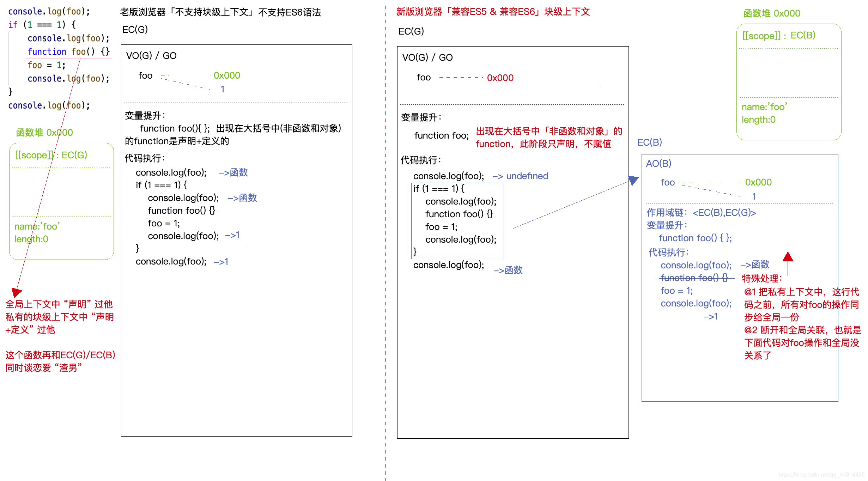Click the red note starting '@2 断开和全局关联'

tap(802, 343)
